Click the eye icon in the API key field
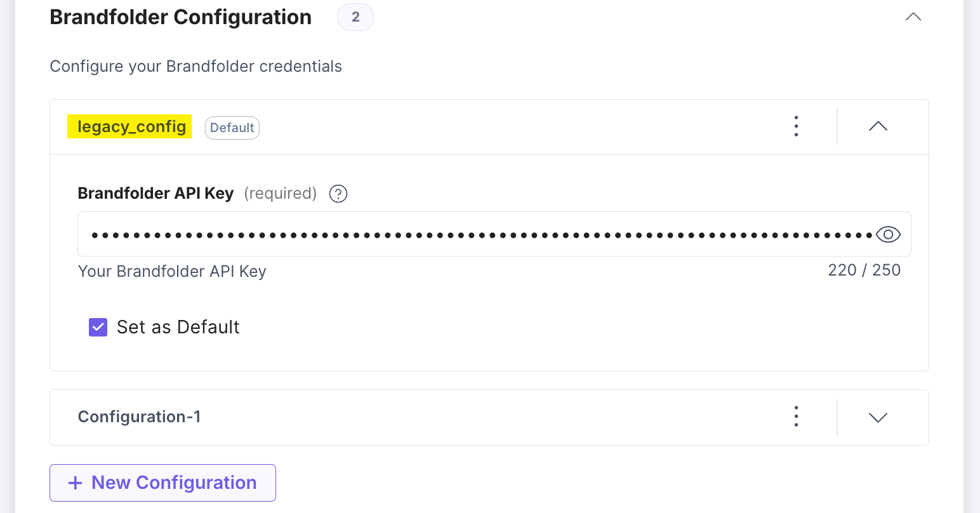 (x=888, y=234)
